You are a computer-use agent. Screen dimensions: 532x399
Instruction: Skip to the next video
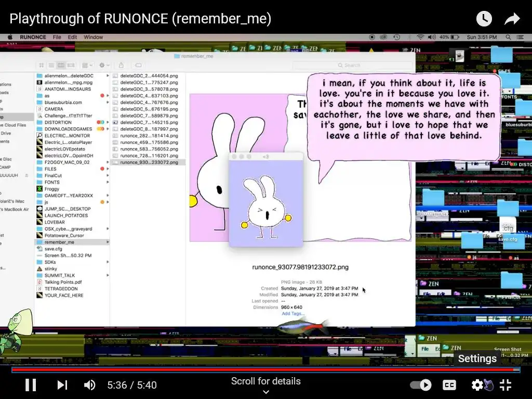point(62,385)
